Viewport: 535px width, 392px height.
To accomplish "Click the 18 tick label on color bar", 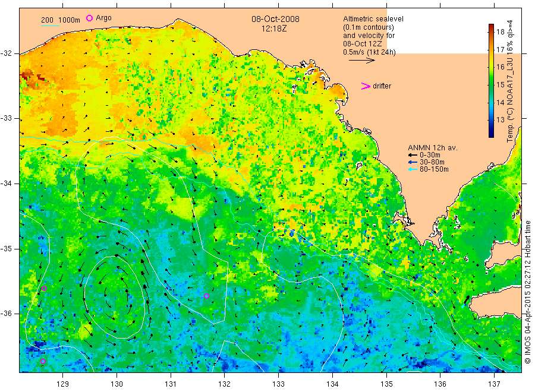I will click(x=500, y=32).
